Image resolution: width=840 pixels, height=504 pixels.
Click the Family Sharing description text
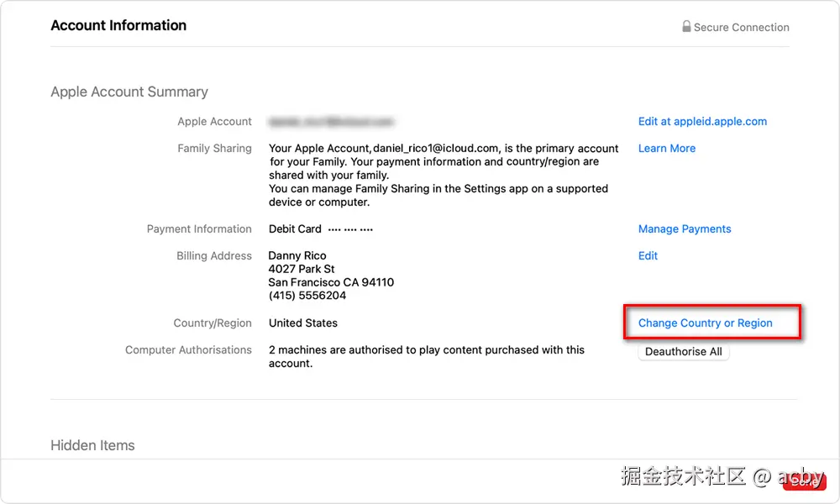[x=444, y=175]
